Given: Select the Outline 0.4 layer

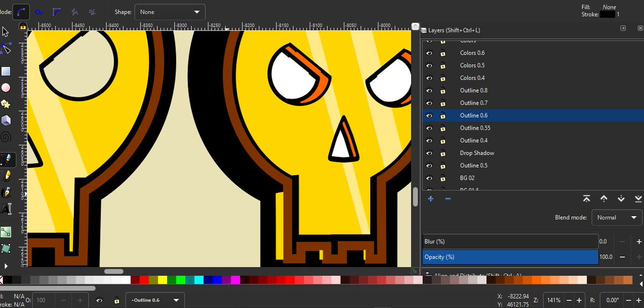Looking at the screenshot, I should 474,140.
